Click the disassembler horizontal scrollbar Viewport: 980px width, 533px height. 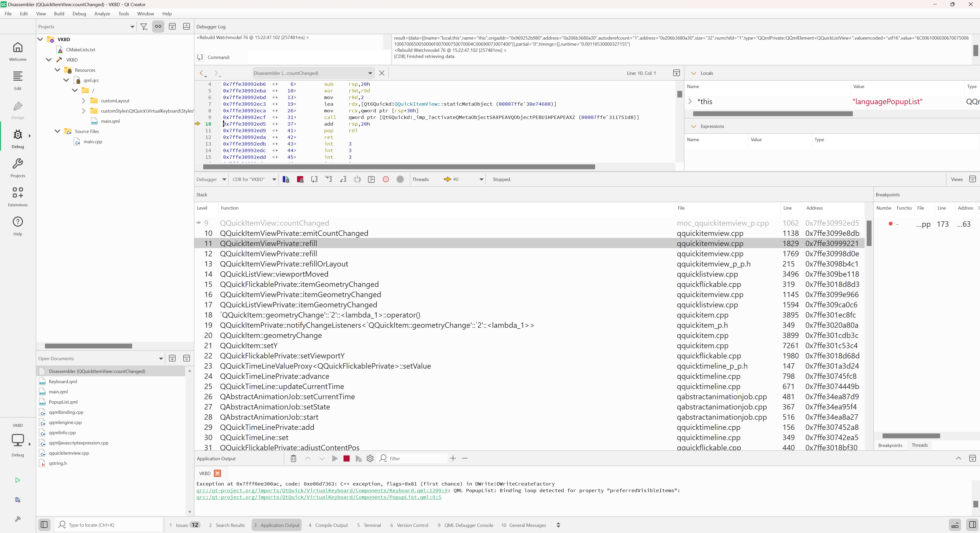pos(399,167)
